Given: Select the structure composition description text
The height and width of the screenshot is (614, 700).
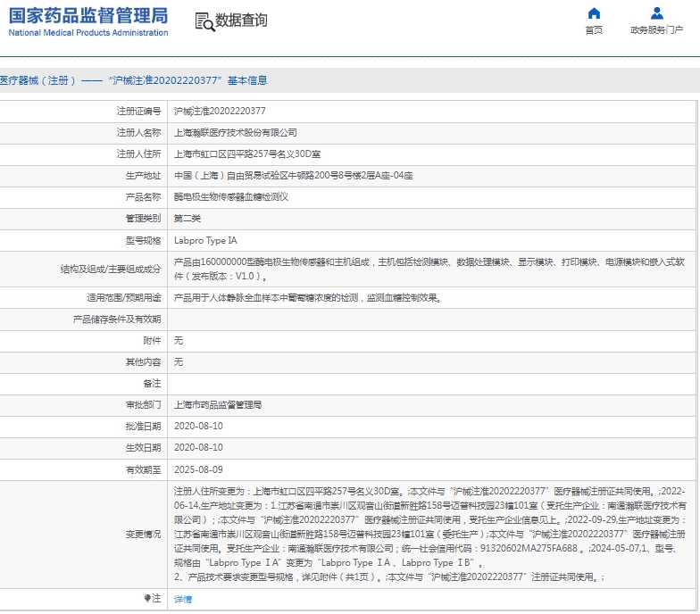Looking at the screenshot, I should (429, 270).
